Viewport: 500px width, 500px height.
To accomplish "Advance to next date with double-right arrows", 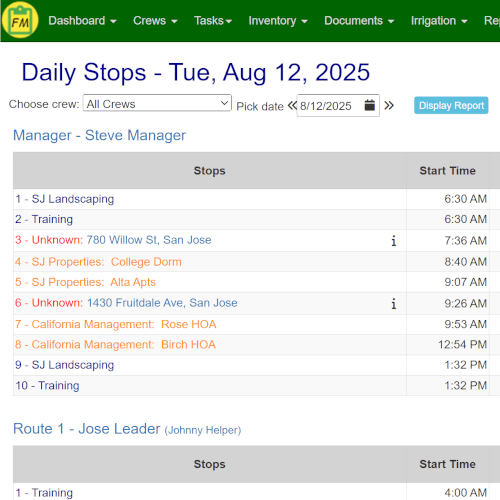I will 389,106.
